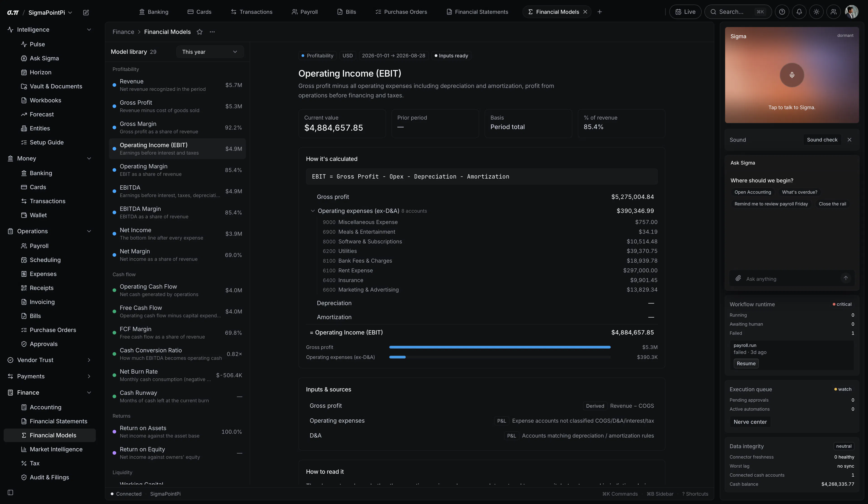Open Wallet in the sidebar
The width and height of the screenshot is (868, 504).
click(x=50, y=215)
